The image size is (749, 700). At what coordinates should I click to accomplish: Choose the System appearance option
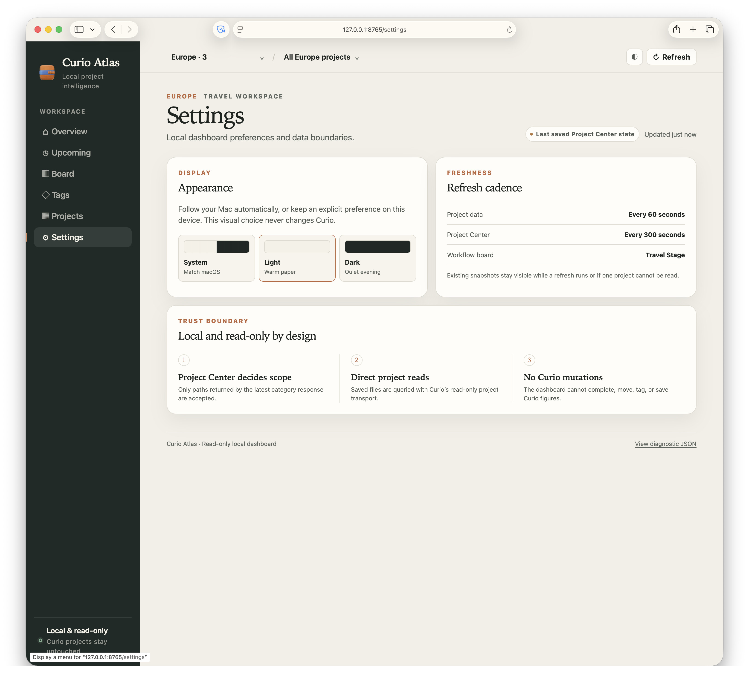pyautogui.click(x=216, y=258)
